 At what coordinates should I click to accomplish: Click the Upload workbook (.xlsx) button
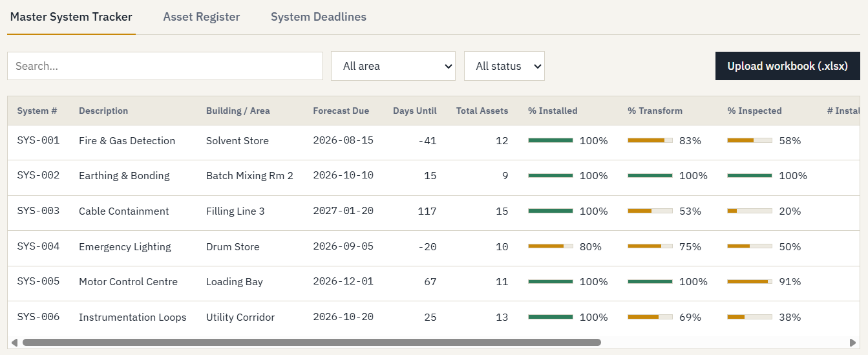(787, 66)
